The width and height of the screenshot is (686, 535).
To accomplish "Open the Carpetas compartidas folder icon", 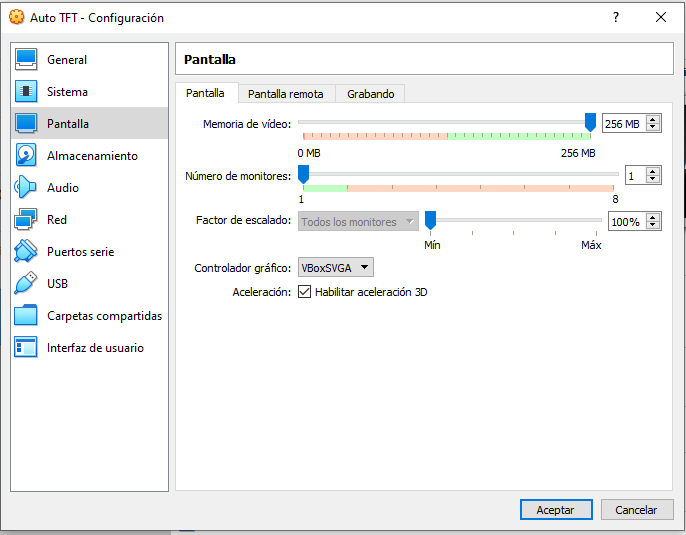I will click(27, 316).
